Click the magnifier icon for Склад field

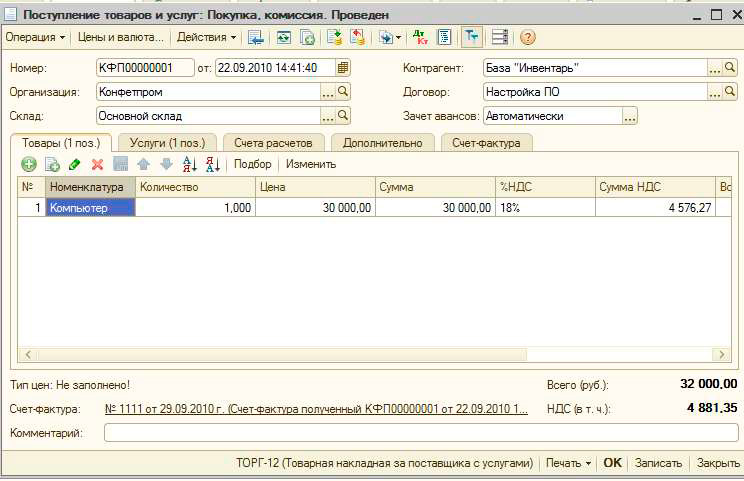point(343,115)
